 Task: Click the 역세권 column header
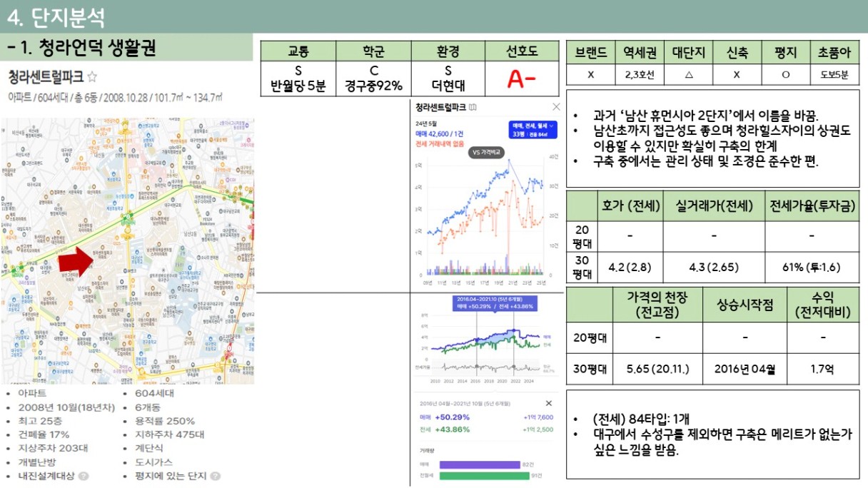(640, 52)
